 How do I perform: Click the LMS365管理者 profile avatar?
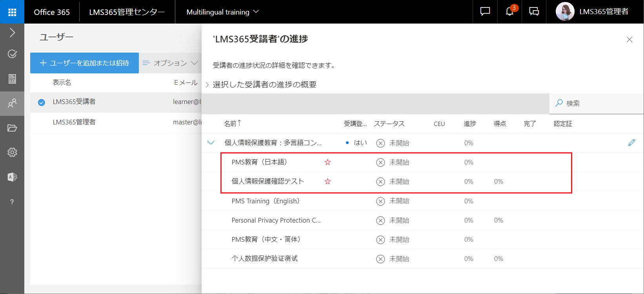click(x=565, y=12)
